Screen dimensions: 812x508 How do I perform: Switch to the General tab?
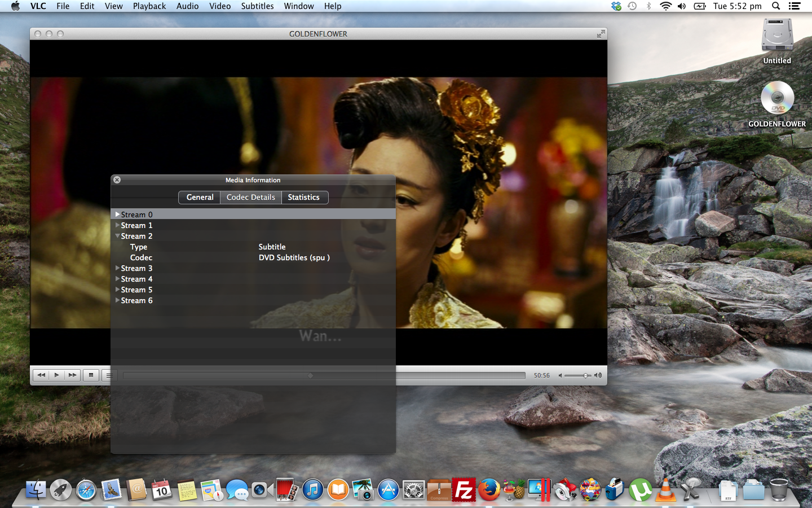click(x=200, y=197)
